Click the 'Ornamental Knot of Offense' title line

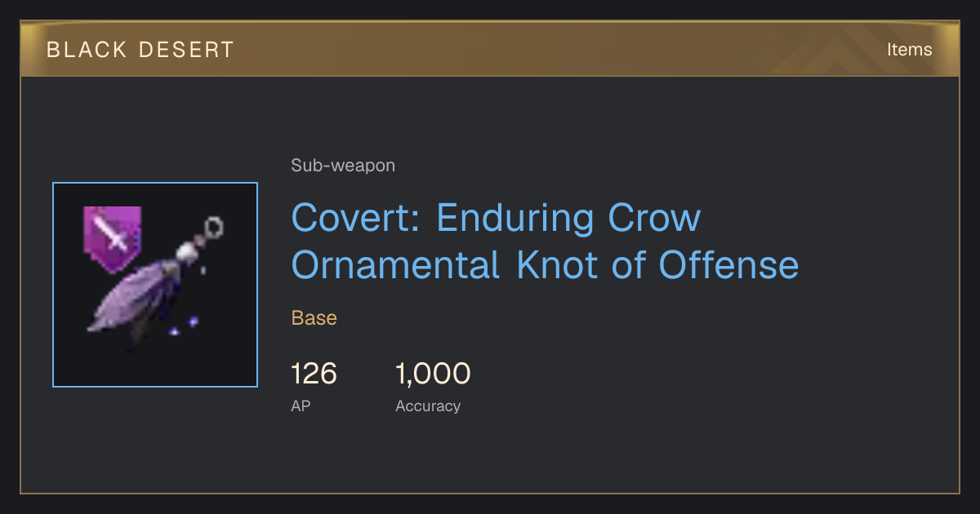click(545, 265)
